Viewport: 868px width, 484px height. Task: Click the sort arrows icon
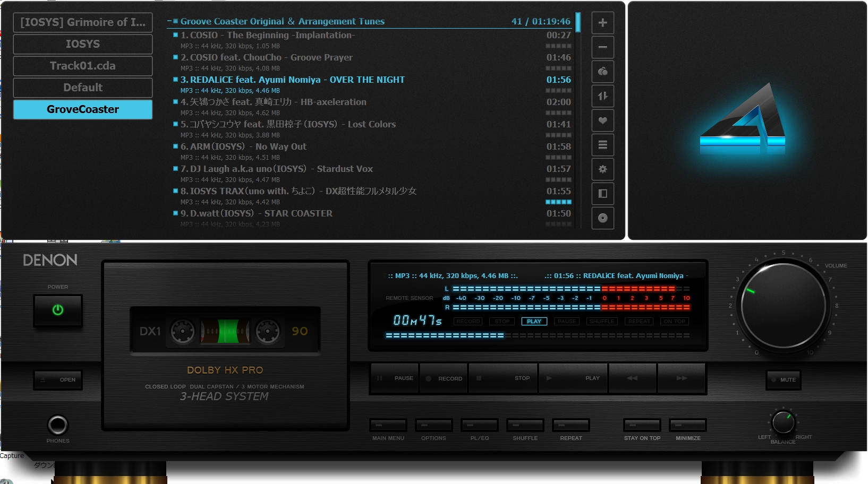[x=603, y=96]
